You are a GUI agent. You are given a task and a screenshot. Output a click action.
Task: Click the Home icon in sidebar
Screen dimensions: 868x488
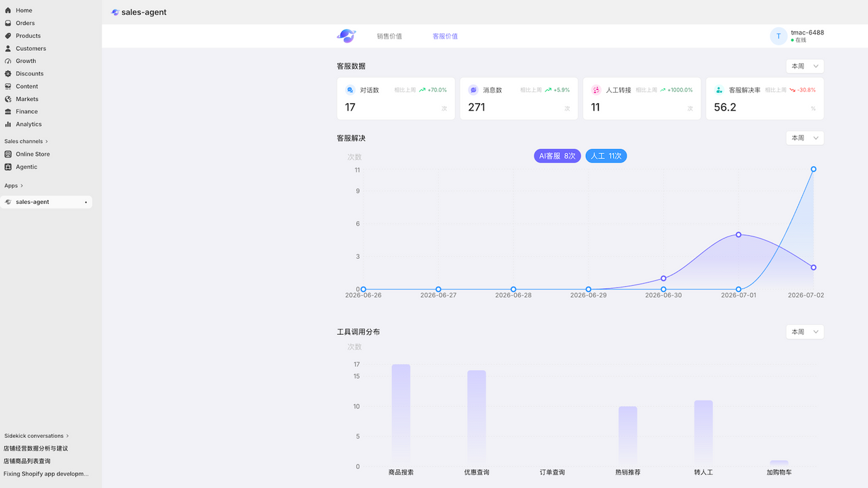pos(8,10)
